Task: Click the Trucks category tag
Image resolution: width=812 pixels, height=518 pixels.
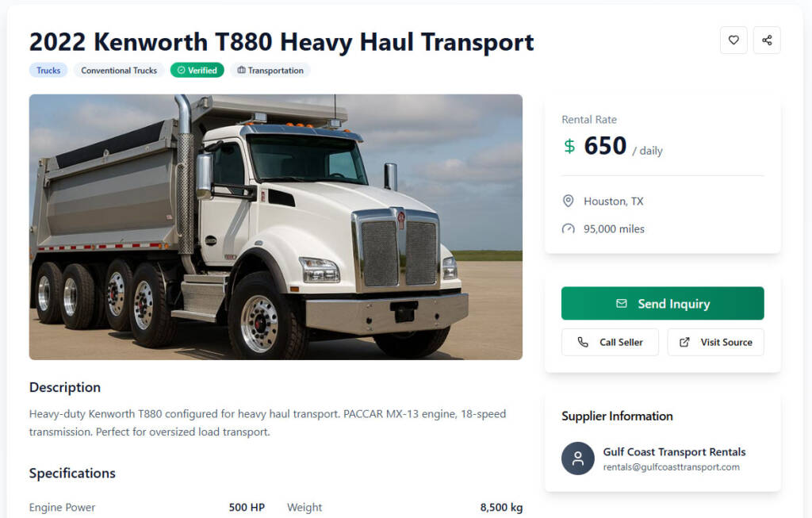Action: [48, 71]
